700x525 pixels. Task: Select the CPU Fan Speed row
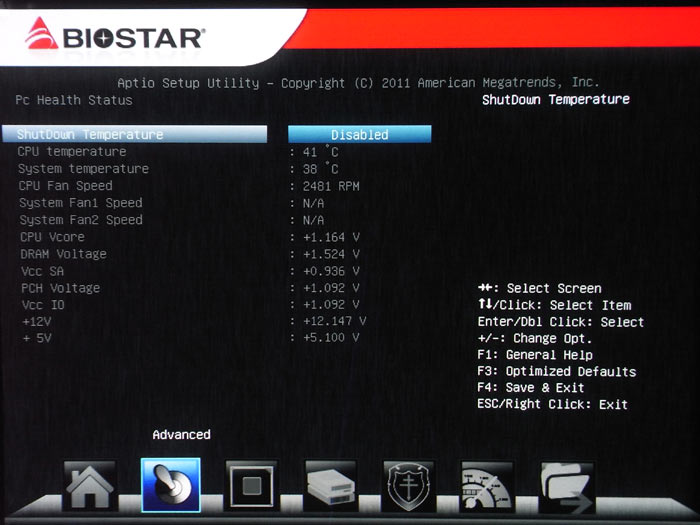tap(65, 186)
